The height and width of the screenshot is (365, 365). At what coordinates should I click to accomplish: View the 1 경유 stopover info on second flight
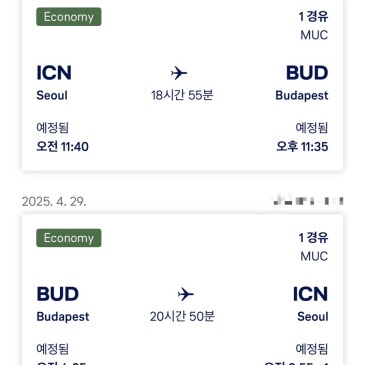click(313, 238)
